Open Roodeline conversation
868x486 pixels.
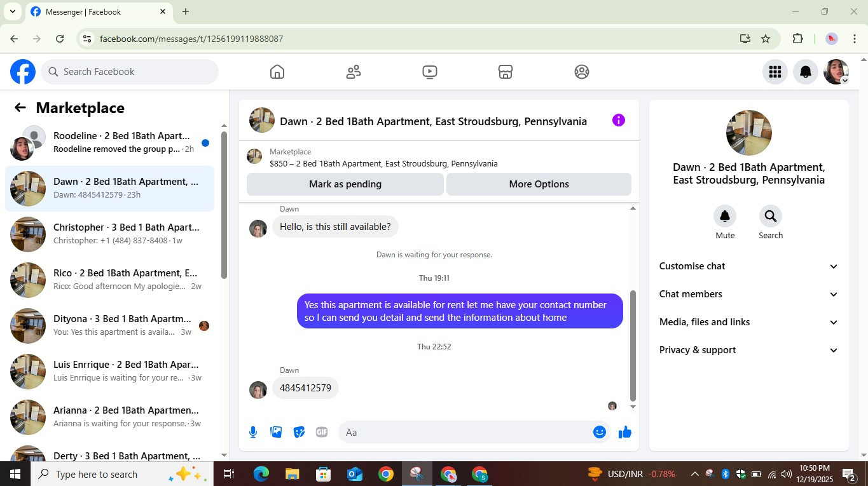tap(110, 142)
